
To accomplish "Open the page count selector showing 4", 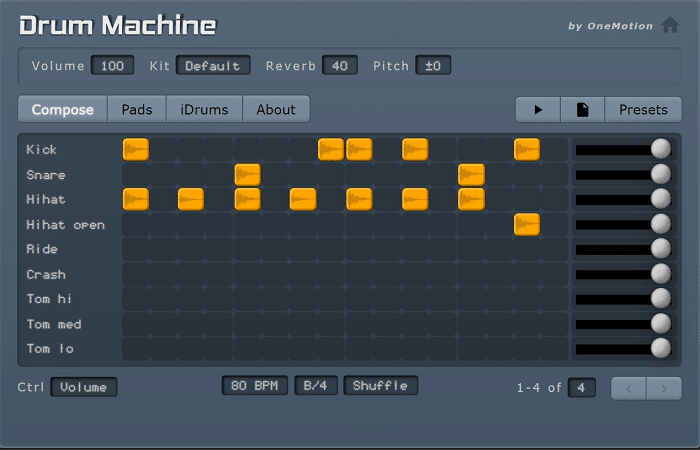I will [581, 388].
